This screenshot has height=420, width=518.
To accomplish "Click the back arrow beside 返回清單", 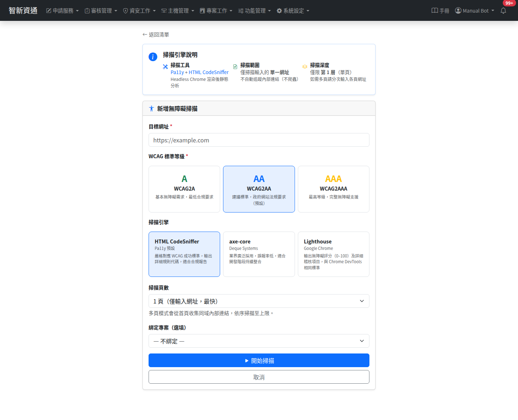I will coord(145,35).
